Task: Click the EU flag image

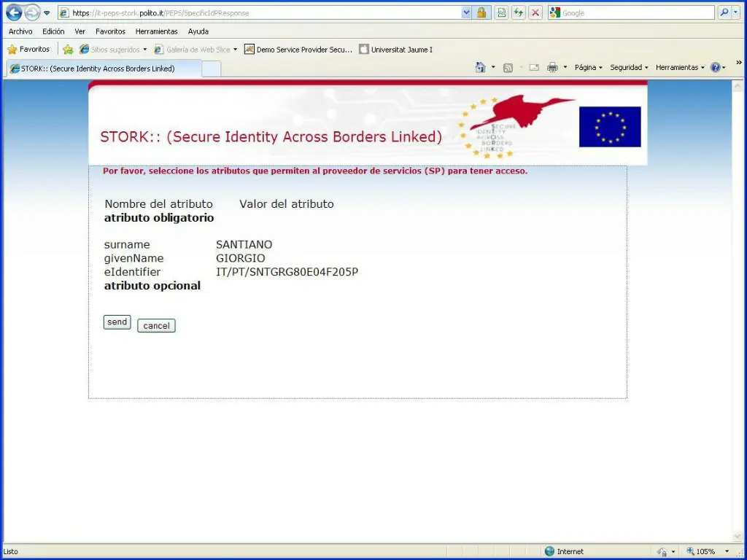Action: point(610,127)
